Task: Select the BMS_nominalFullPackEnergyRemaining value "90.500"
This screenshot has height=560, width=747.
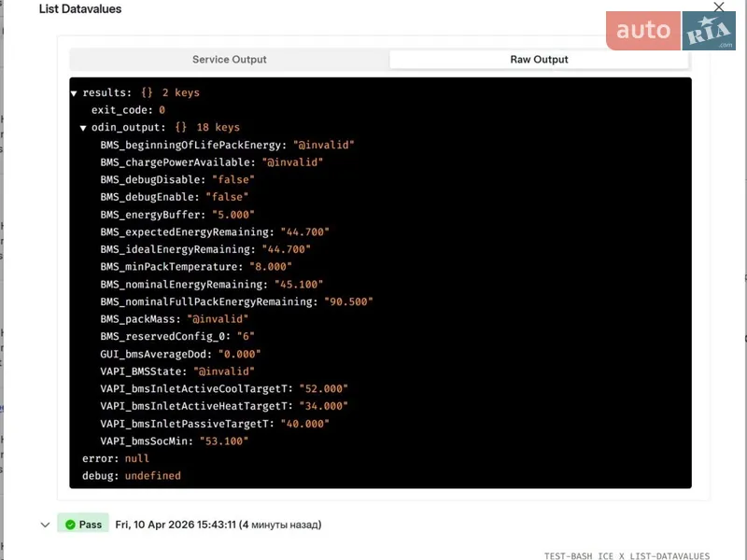Action: (348, 301)
